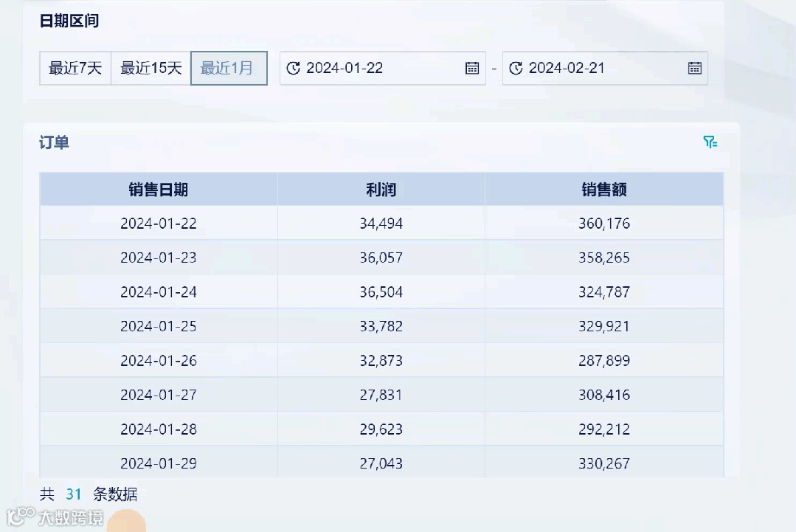Select the 最近1月 quick range button
Viewport: 796px width, 532px height.
point(229,68)
